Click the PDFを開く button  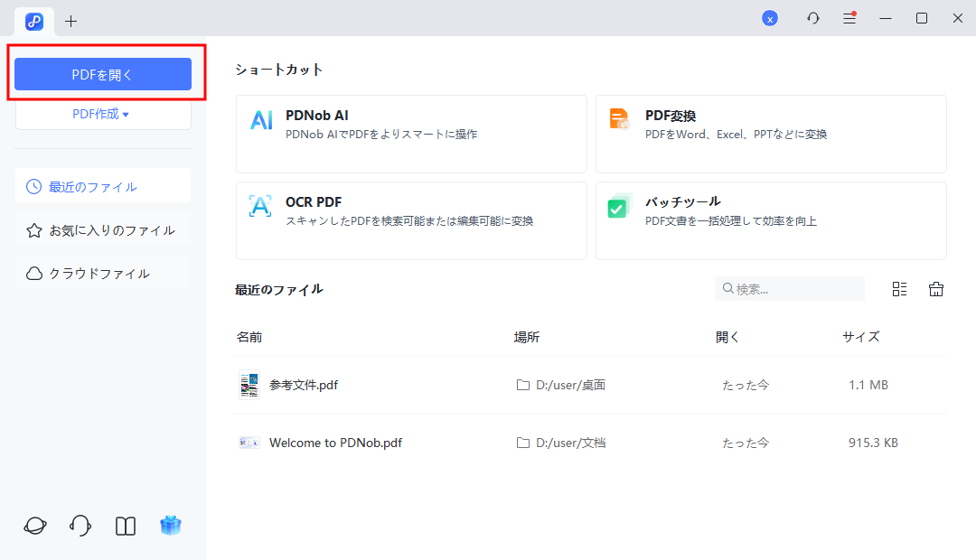[102, 73]
